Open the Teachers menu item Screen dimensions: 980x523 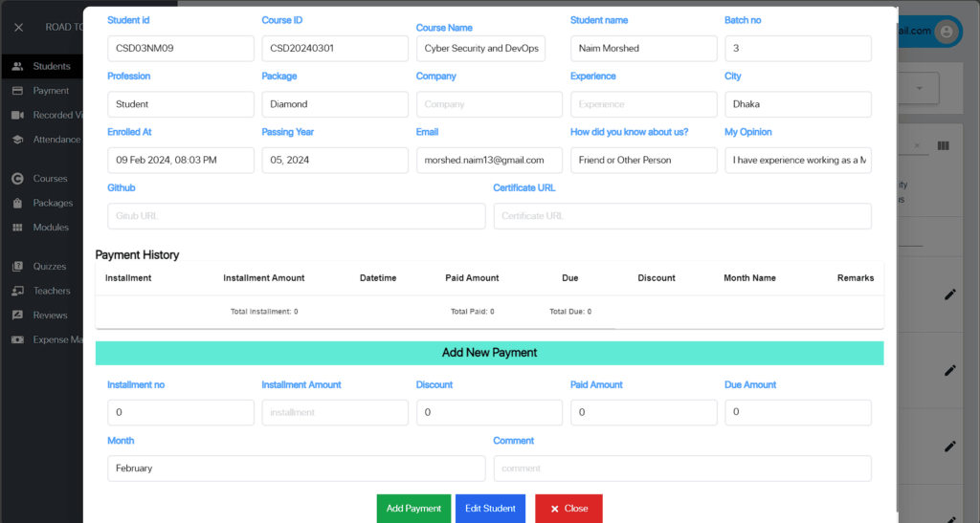[x=51, y=291]
